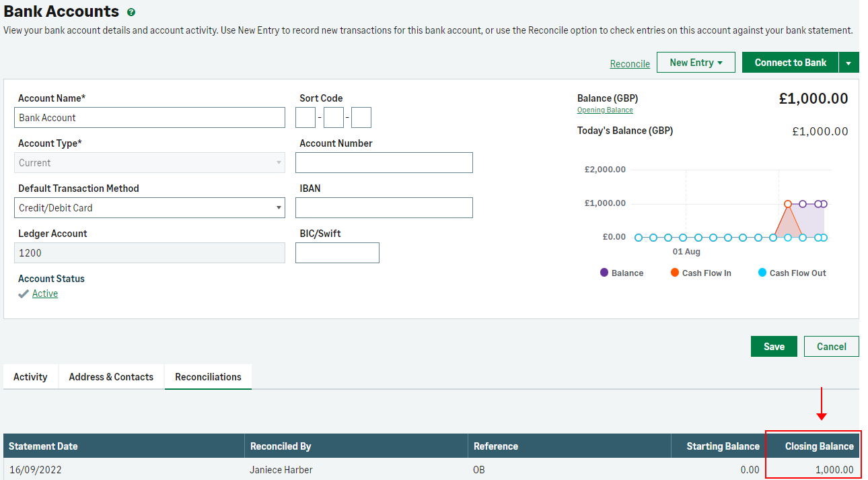Click the help question mark icon

click(131, 12)
